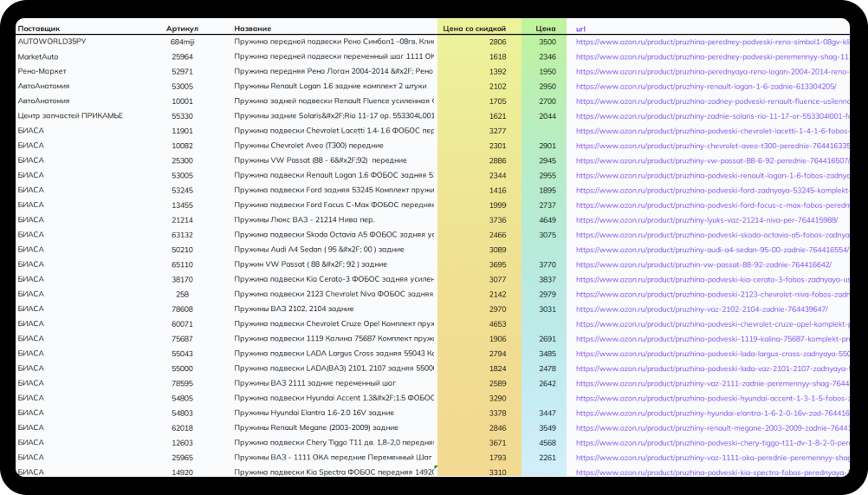Select the Цена column header

tap(545, 29)
